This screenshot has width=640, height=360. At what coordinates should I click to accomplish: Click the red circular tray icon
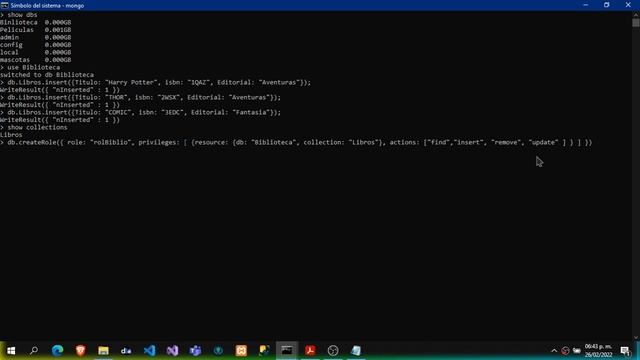[x=565, y=351]
